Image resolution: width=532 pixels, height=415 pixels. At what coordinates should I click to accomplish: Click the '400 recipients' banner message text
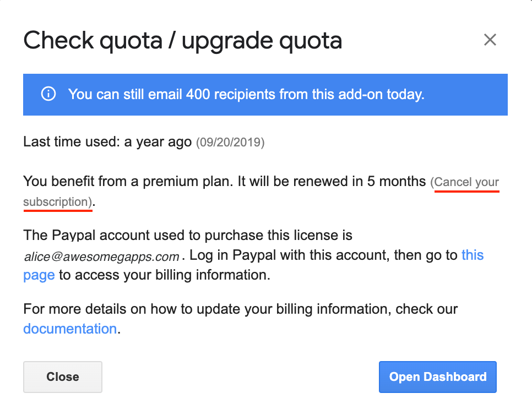[x=246, y=94]
